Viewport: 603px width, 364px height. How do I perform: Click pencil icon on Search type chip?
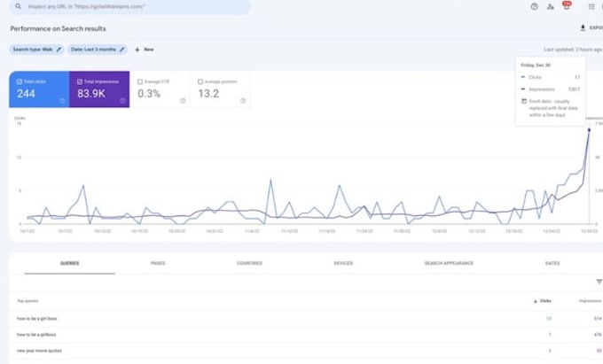pos(59,50)
